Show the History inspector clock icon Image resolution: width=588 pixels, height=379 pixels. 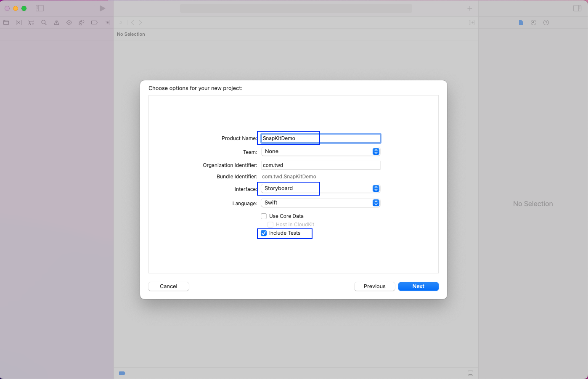click(533, 23)
